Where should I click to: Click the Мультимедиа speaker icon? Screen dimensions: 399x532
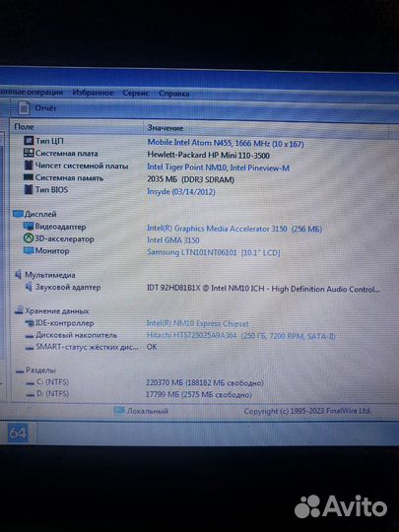pyautogui.click(x=19, y=274)
